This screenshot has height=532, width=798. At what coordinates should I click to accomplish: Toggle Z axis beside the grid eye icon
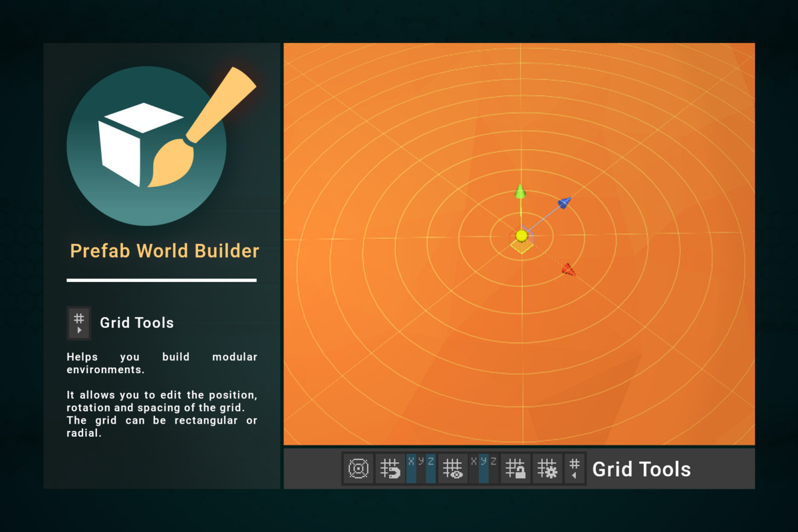pos(493,469)
